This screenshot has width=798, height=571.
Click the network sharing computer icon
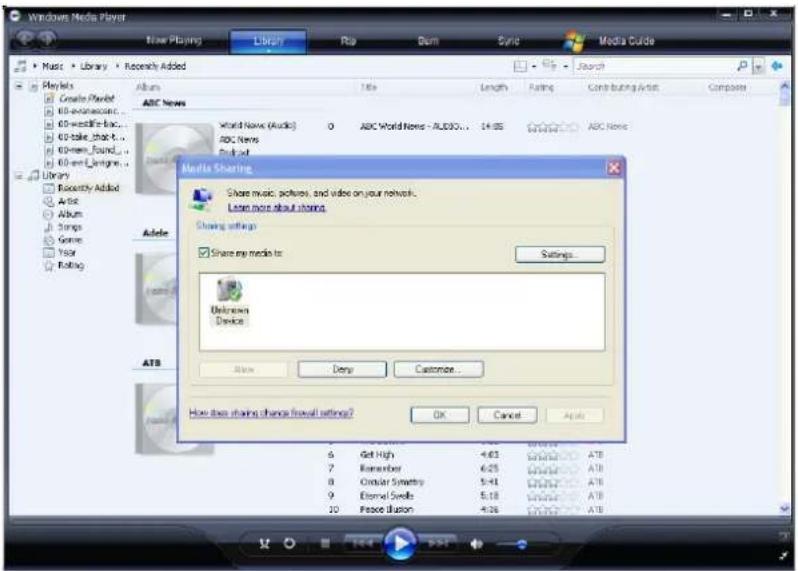tap(202, 199)
